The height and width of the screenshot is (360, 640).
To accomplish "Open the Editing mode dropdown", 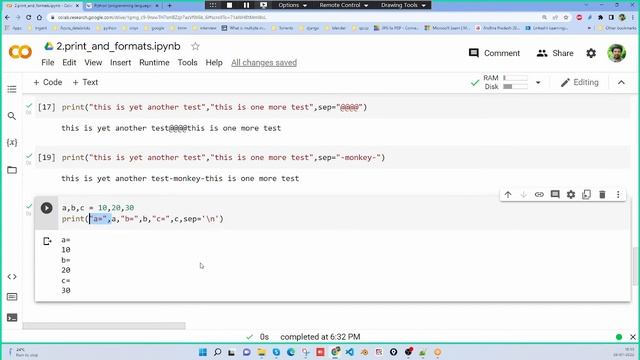I will click(580, 82).
